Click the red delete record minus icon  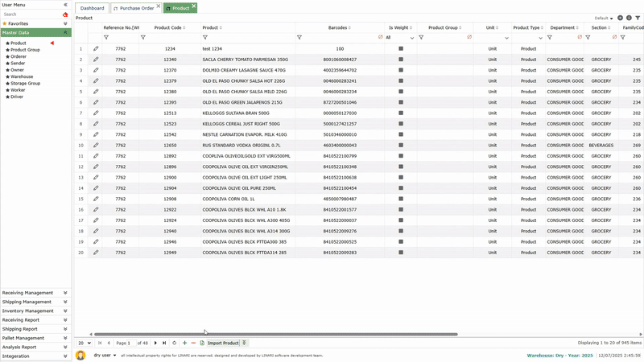pyautogui.click(x=193, y=343)
